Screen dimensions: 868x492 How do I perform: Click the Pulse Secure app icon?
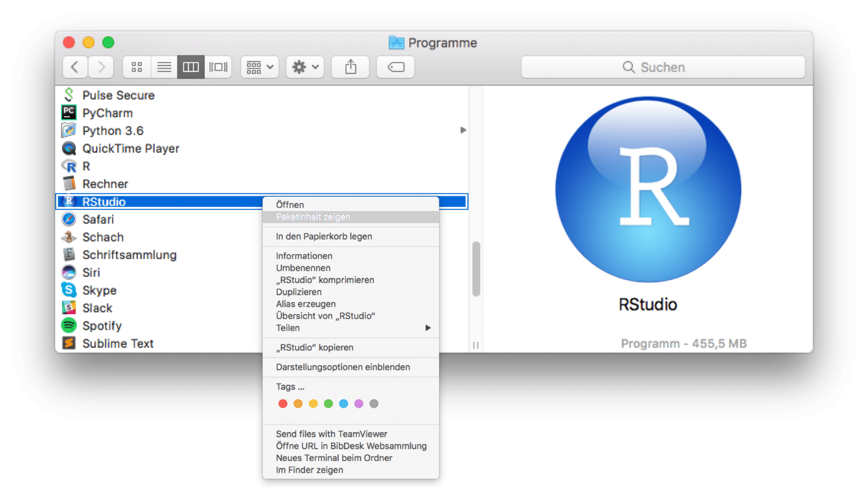click(x=69, y=95)
